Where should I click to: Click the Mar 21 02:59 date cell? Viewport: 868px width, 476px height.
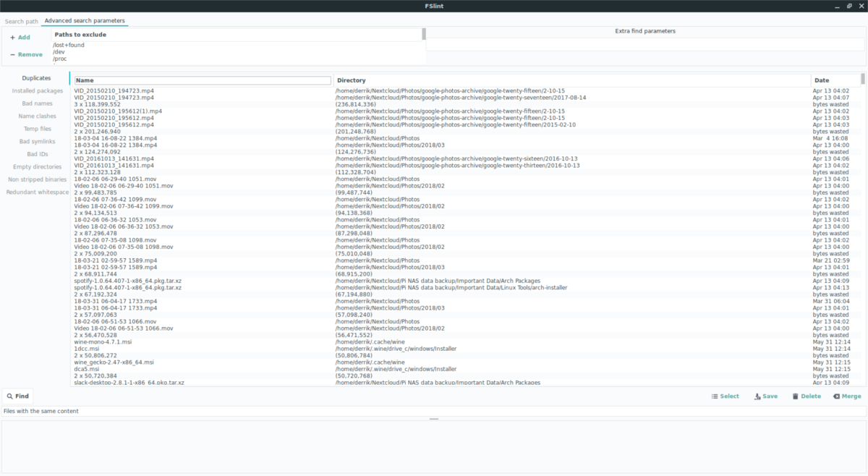(831, 260)
